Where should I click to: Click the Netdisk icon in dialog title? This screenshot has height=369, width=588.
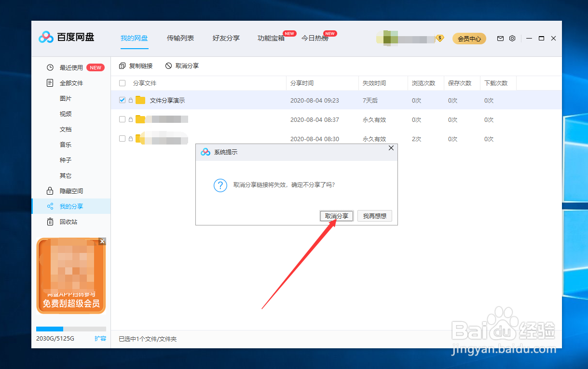point(205,152)
